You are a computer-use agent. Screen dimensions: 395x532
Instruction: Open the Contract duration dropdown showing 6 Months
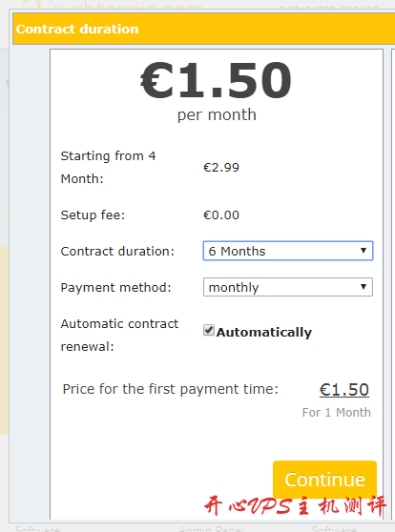pos(288,251)
